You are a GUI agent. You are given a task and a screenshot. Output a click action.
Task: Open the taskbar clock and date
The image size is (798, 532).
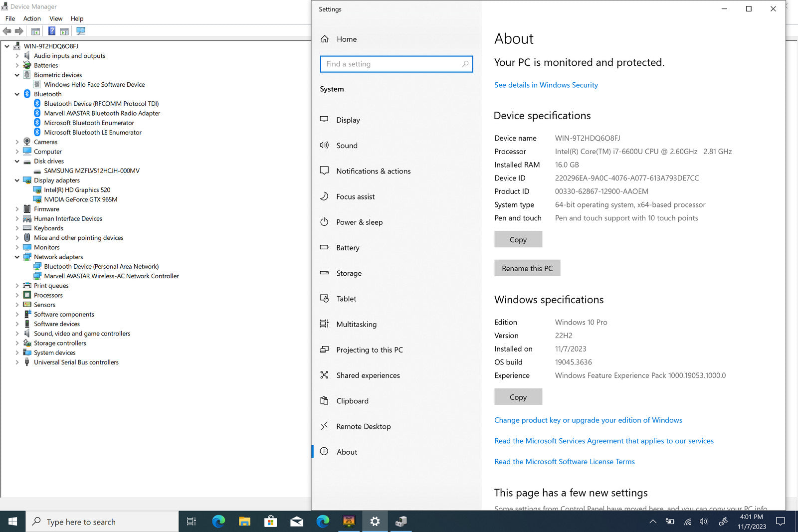[x=752, y=522]
